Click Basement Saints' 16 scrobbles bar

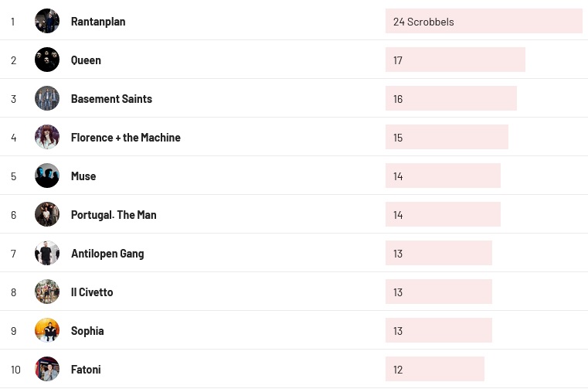[x=450, y=99]
